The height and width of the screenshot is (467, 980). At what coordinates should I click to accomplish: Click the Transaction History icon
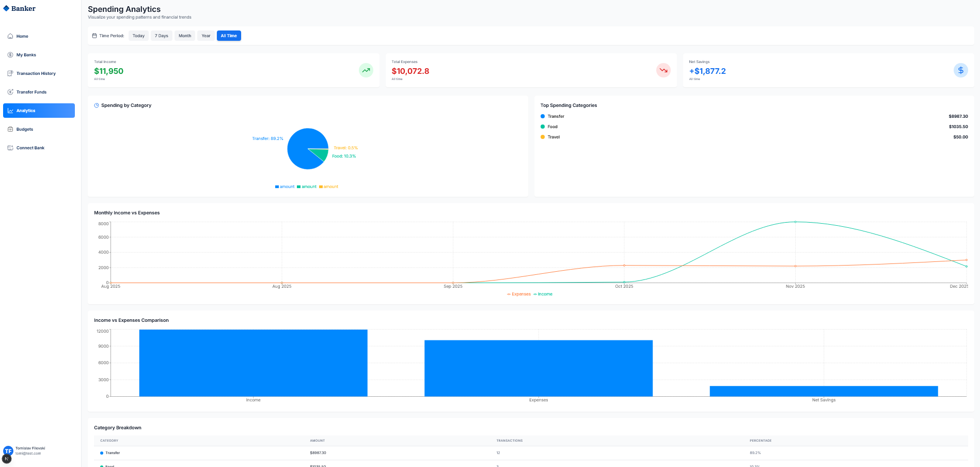10,73
